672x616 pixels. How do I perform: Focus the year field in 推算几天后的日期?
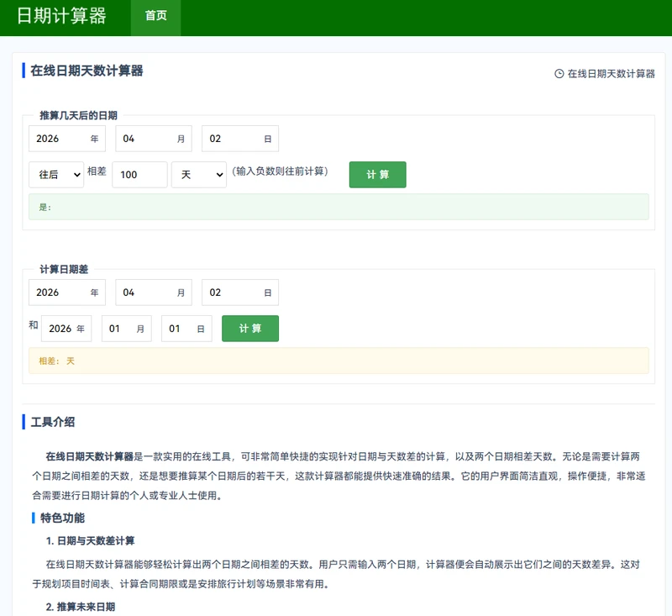coord(59,139)
